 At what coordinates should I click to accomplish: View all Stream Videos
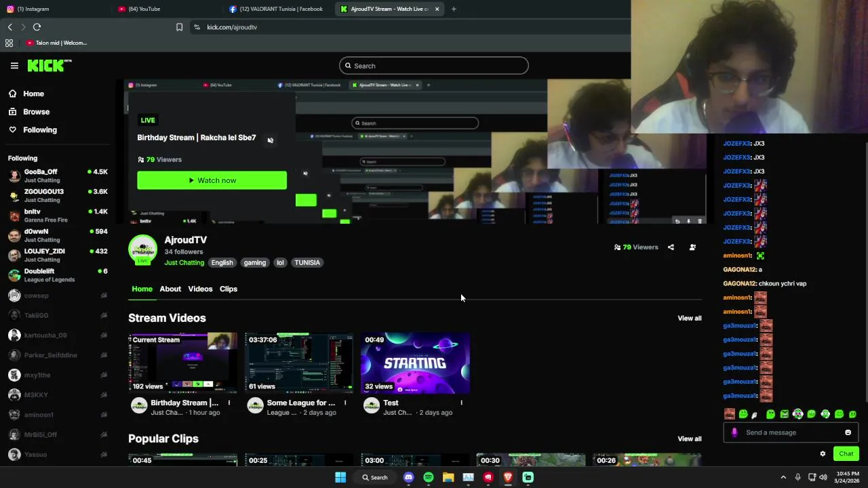click(x=690, y=318)
